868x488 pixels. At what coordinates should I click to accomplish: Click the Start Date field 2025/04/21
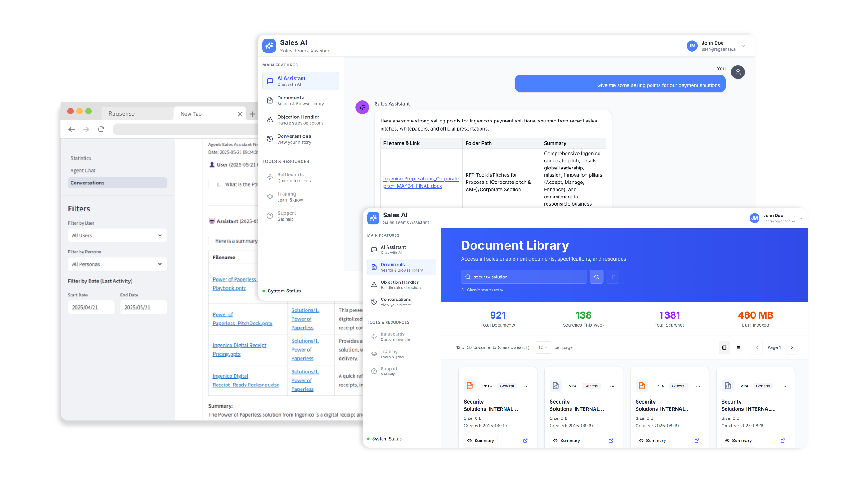91,307
